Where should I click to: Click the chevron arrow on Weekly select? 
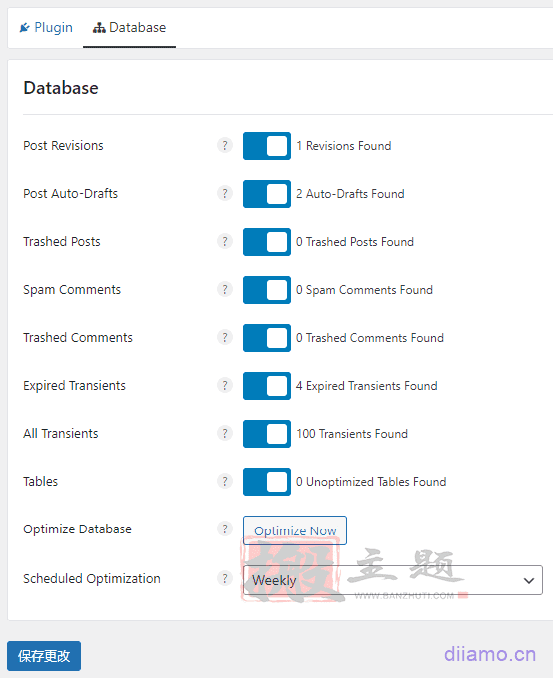click(x=529, y=580)
